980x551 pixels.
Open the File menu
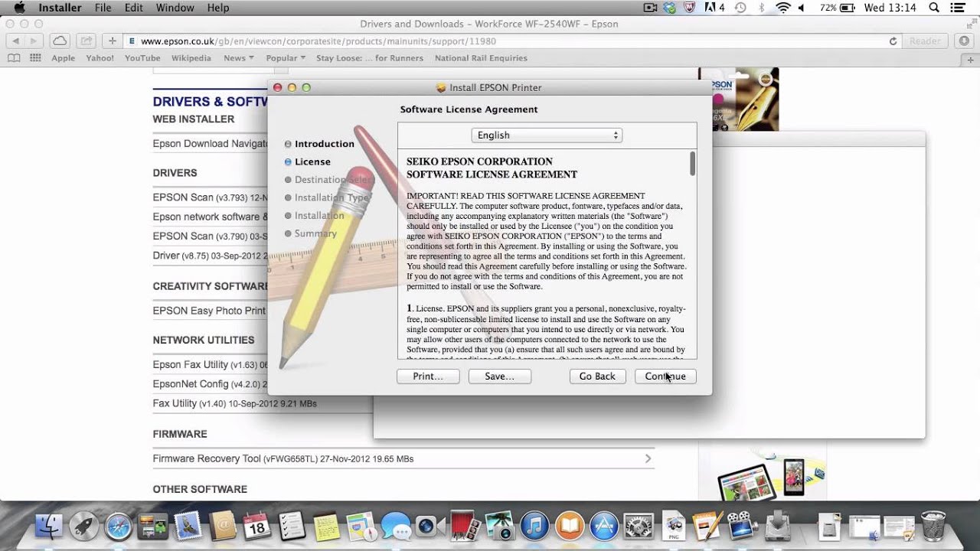pos(103,8)
